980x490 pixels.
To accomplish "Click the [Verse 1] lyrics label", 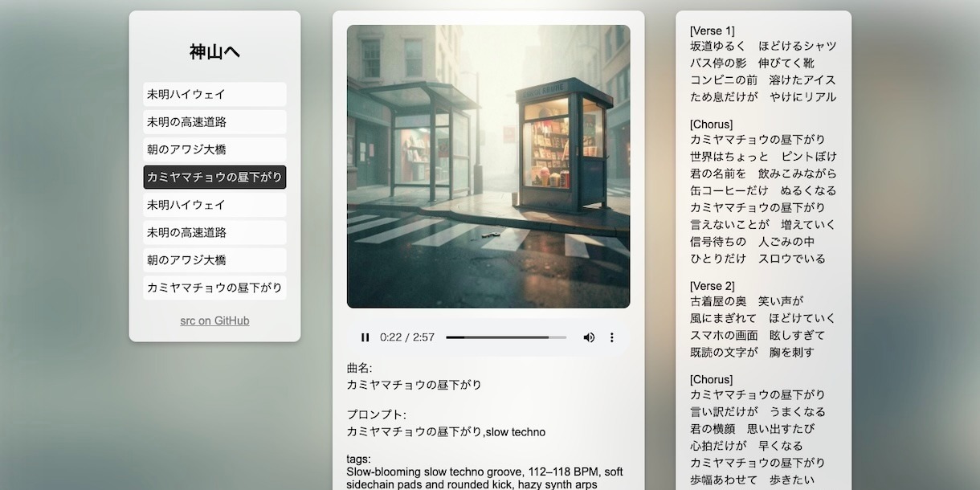I will (712, 31).
